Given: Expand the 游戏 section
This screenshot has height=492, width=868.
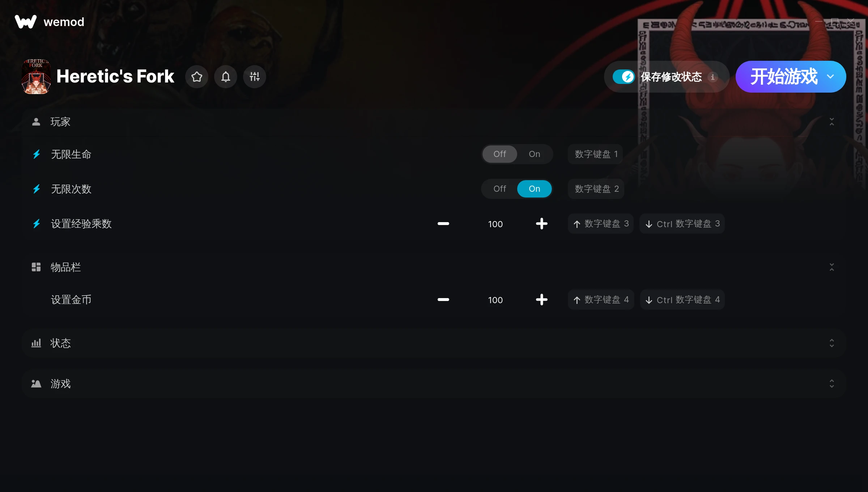Looking at the screenshot, I should tap(832, 384).
